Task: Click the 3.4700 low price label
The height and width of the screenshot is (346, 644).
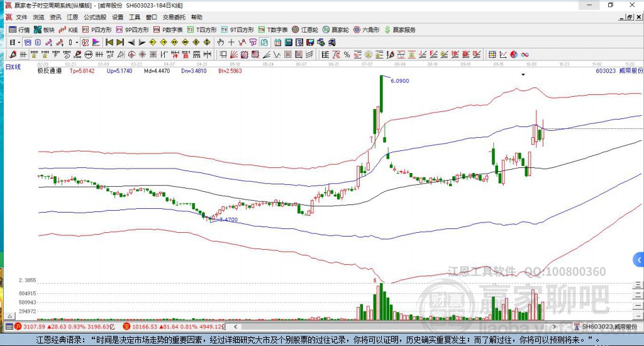Action: 228,220
